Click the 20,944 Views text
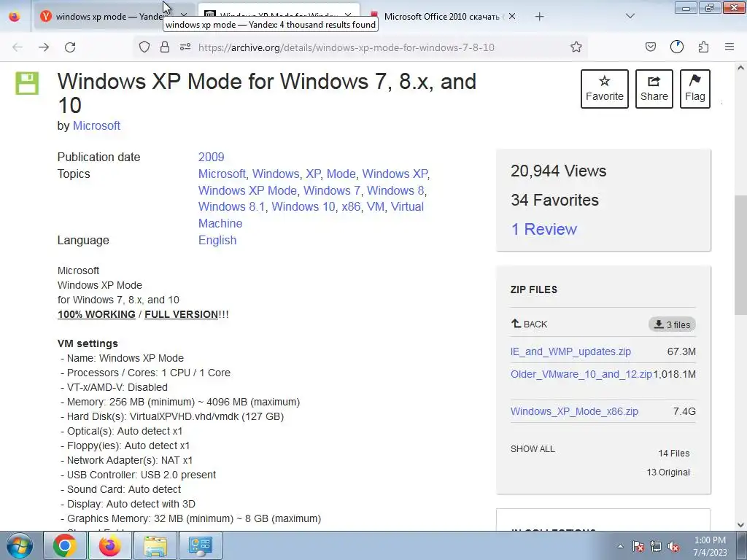 558,171
